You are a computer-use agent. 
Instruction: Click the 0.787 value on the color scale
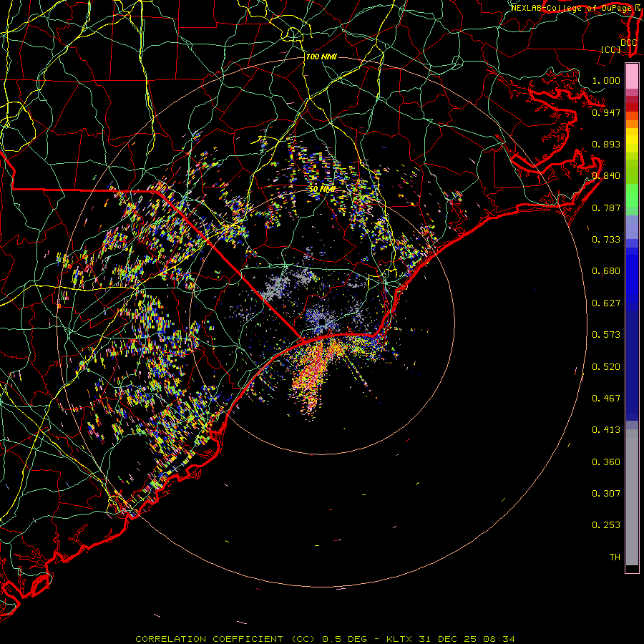606,208
